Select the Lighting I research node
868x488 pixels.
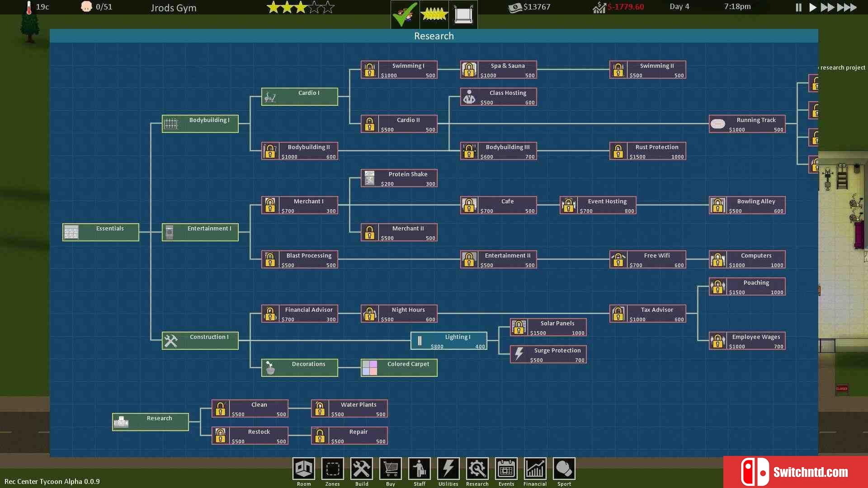click(448, 341)
